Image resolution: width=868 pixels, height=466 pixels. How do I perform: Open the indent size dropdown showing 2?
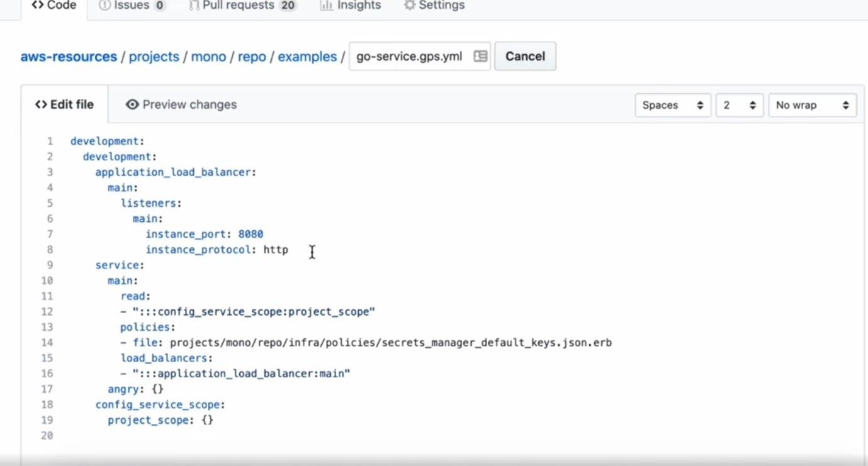739,105
